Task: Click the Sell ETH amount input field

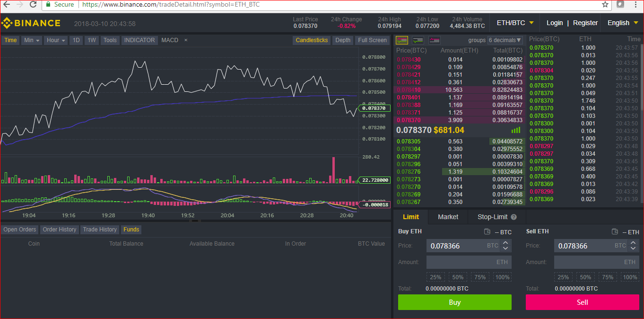Action: pos(597,262)
